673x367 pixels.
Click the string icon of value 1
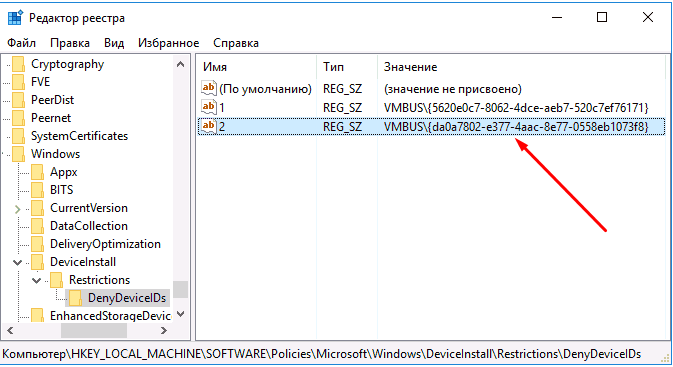pos(209,107)
